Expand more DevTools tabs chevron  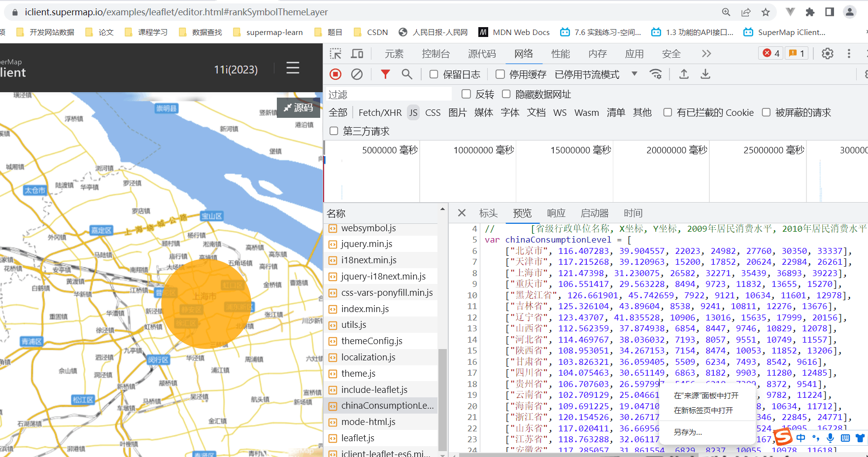[x=706, y=54]
